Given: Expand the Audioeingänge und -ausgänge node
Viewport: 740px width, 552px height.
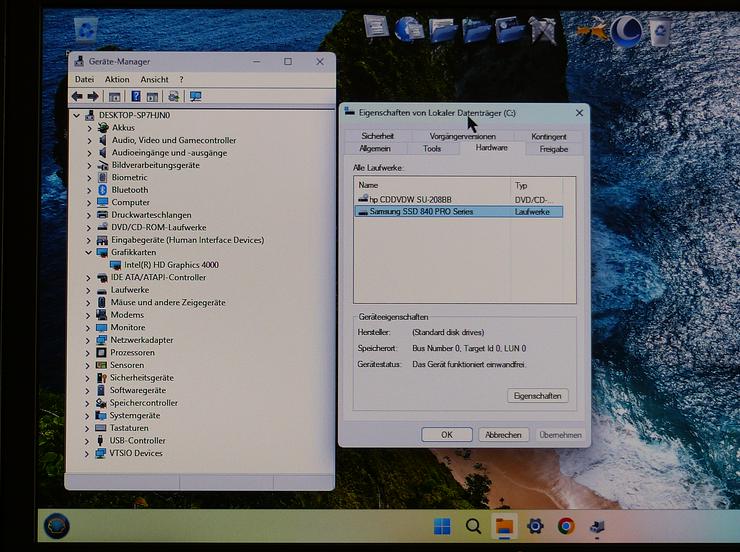Looking at the screenshot, I should click(89, 153).
